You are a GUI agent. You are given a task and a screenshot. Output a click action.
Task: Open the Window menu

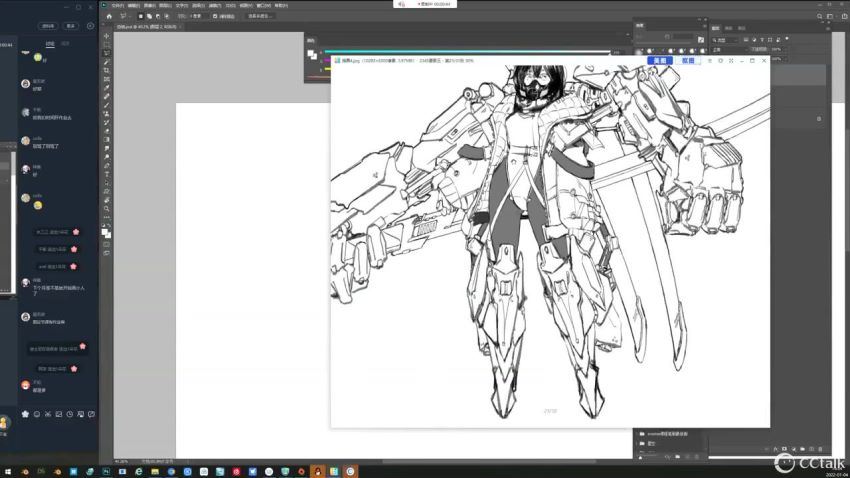click(x=263, y=5)
